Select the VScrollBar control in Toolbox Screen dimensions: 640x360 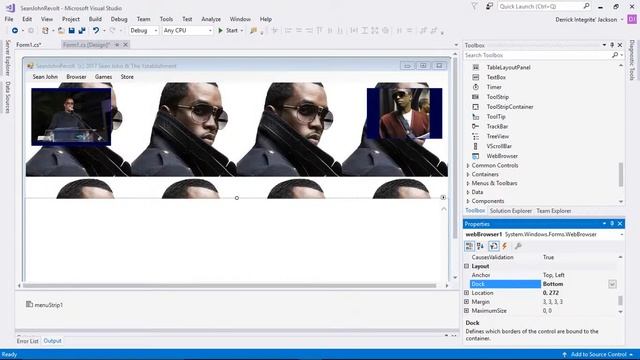499,146
